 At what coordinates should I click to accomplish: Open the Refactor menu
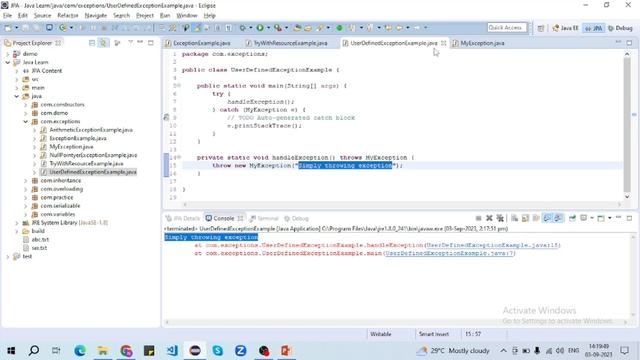pos(68,16)
